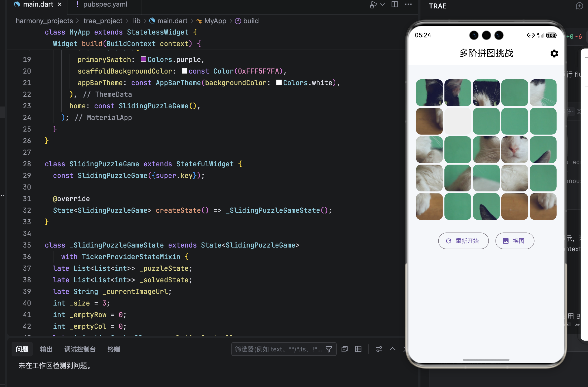Toggle table view in the Problems panel
588x387 pixels.
358,349
